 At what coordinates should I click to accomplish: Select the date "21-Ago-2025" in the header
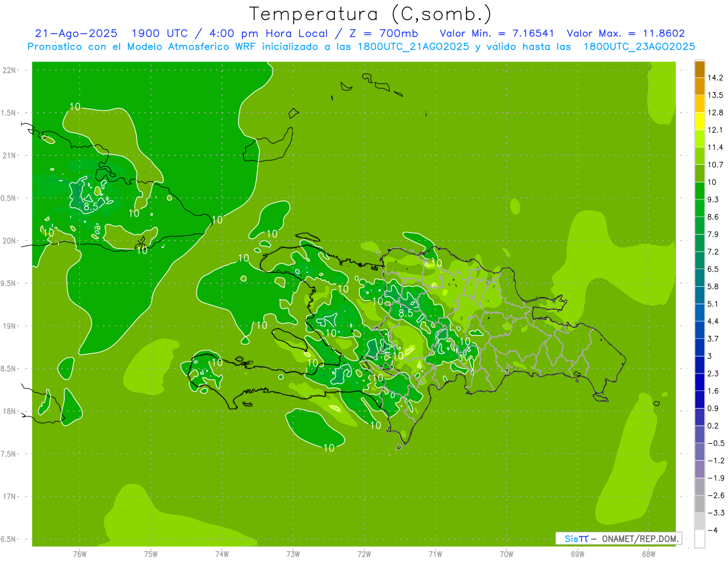[x=76, y=34]
